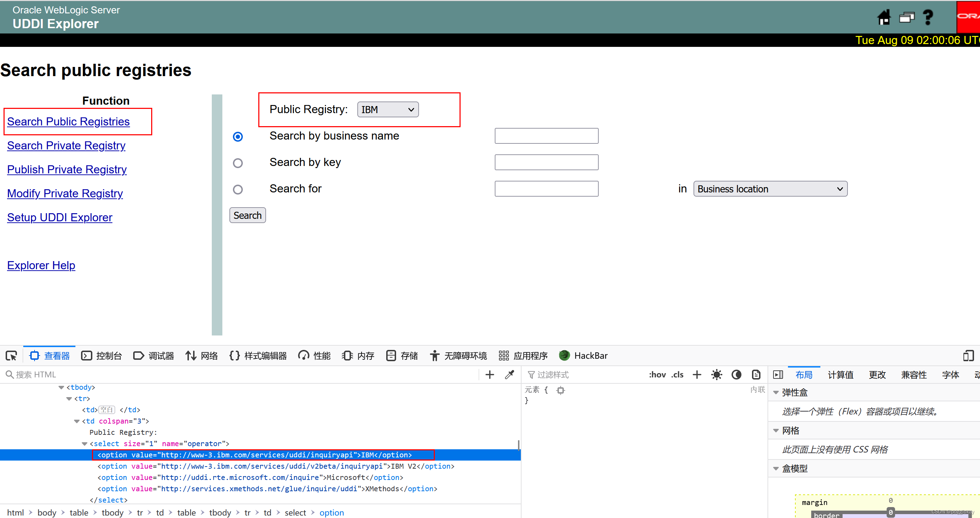This screenshot has width=980, height=518.
Task: Open the HackBar tab
Action: pyautogui.click(x=583, y=356)
